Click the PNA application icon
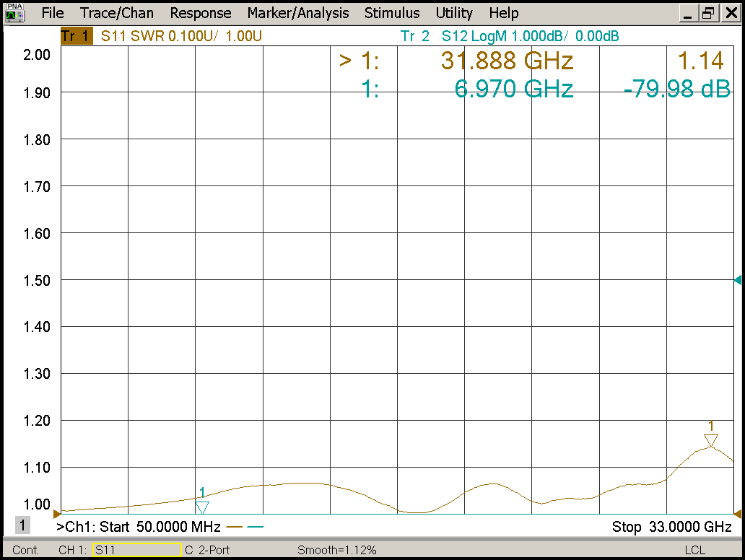 14,13
